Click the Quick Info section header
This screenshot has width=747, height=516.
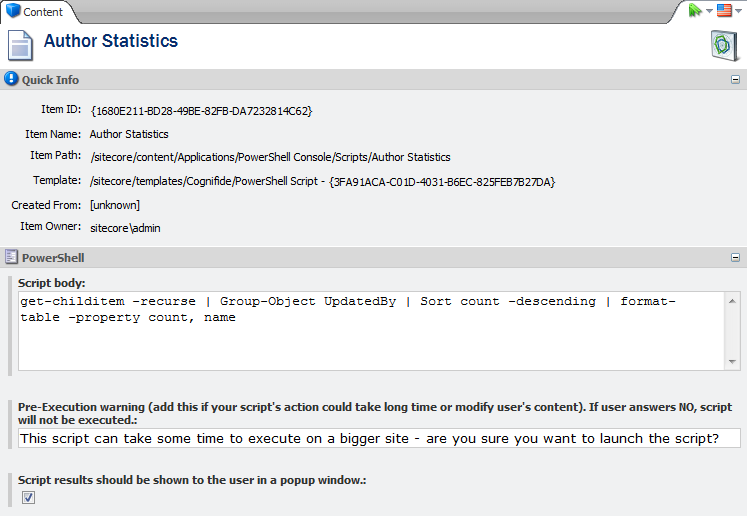tap(50, 80)
